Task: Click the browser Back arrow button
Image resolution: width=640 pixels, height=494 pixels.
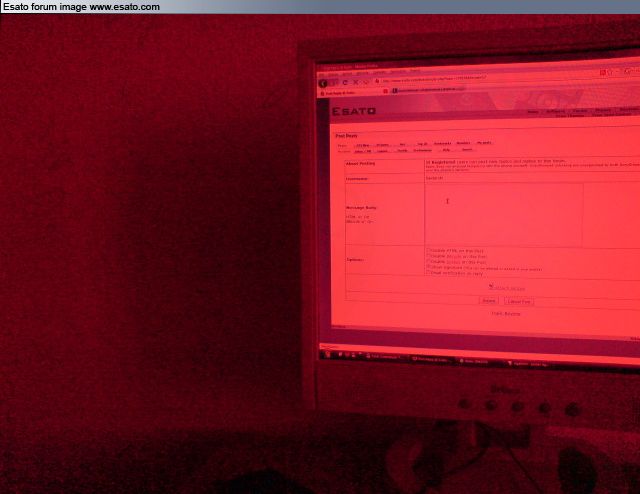Action: pyautogui.click(x=323, y=83)
